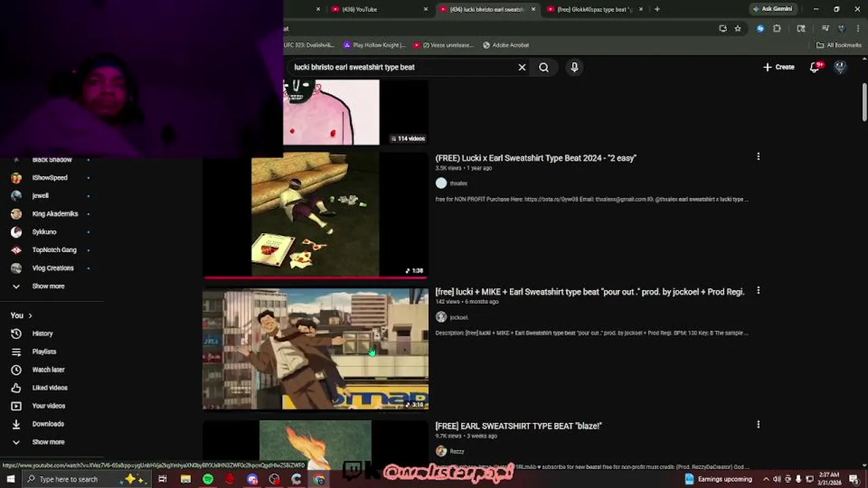Click the Windows taskbar search box

(86, 479)
